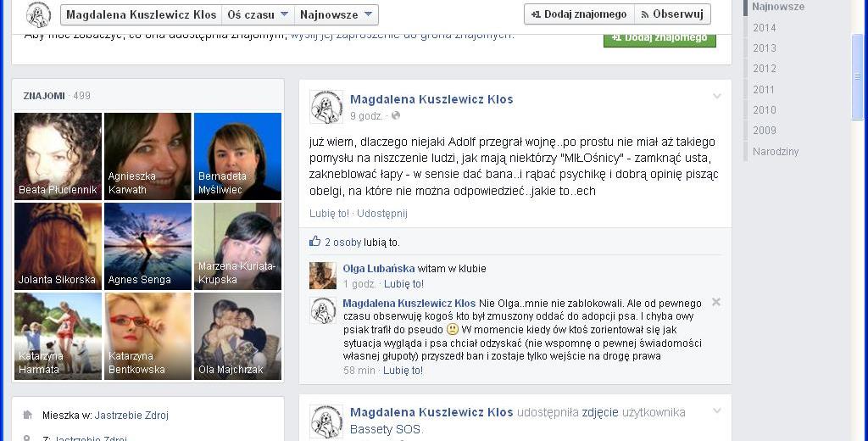Select year 2012 in timeline navigation
868x441 pixels.
point(765,69)
